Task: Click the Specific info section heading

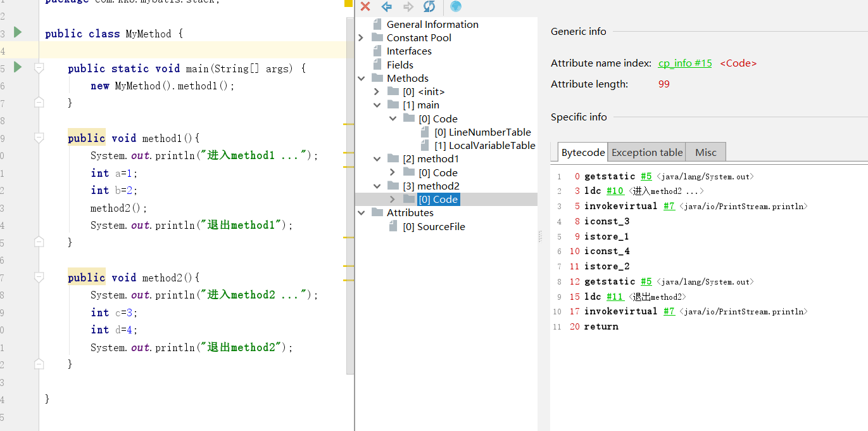Action: tap(579, 117)
